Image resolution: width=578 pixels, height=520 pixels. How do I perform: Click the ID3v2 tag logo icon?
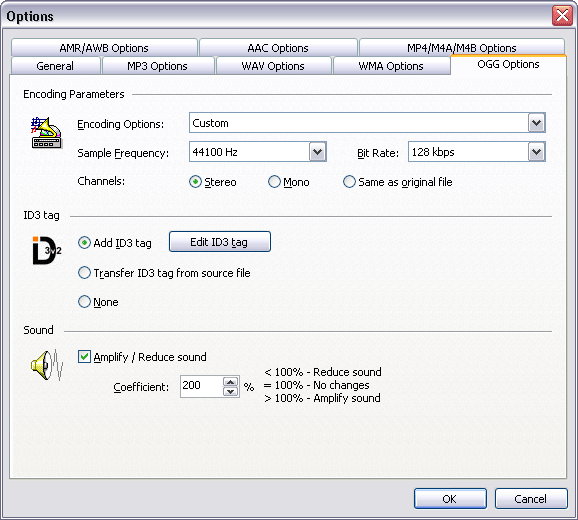[x=47, y=250]
